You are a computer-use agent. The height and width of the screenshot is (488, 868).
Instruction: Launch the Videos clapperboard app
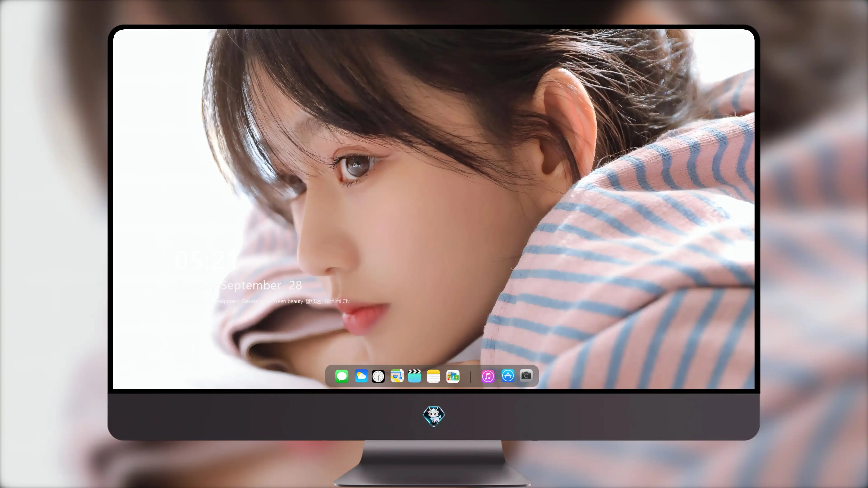click(x=415, y=376)
